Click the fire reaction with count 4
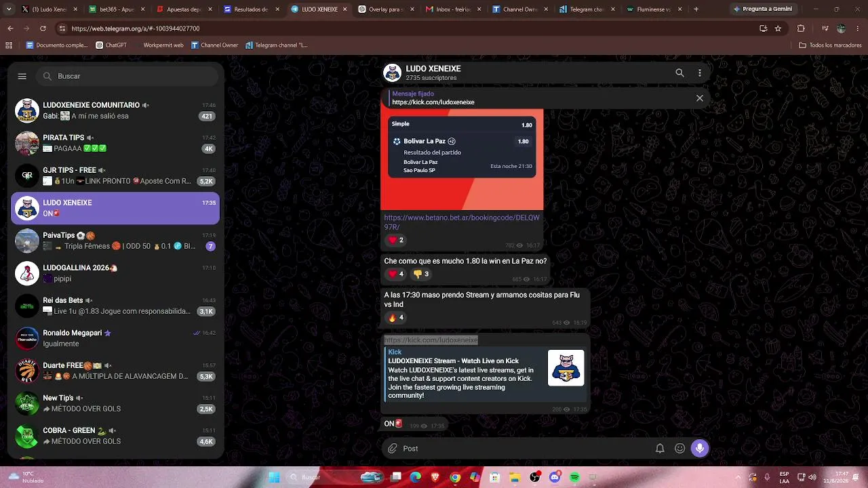The image size is (868, 488). 395,317
